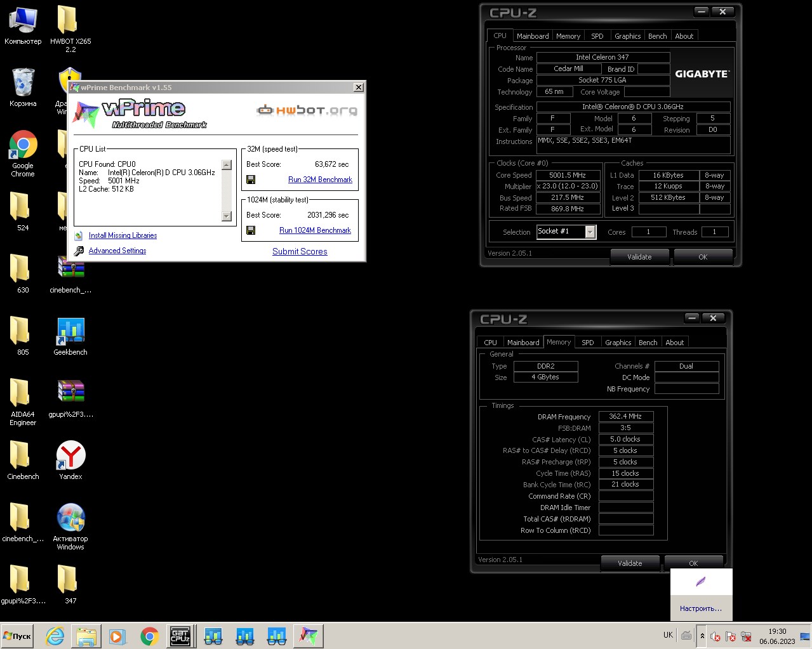Open the SPD tab in upper CPU-Z

tap(597, 36)
